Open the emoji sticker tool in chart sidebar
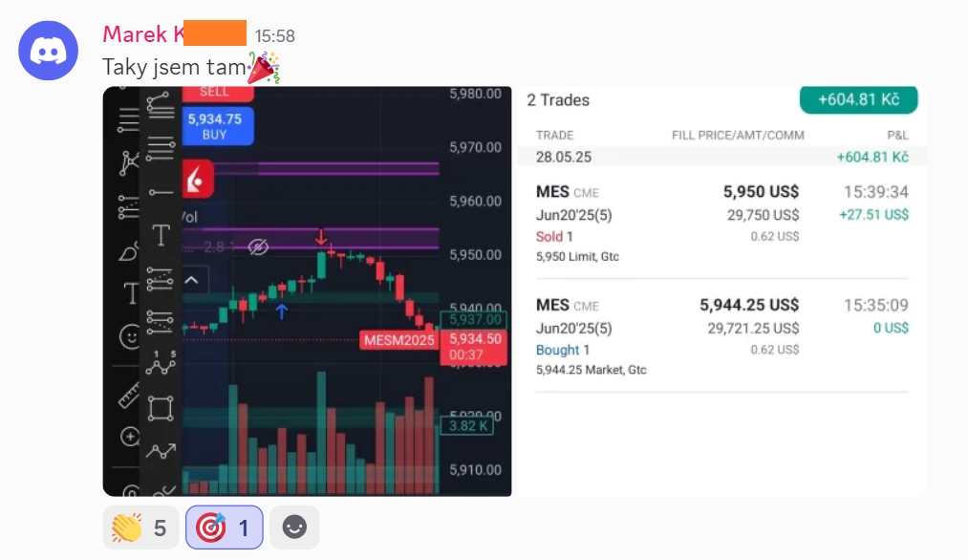968x560 pixels. (130, 337)
